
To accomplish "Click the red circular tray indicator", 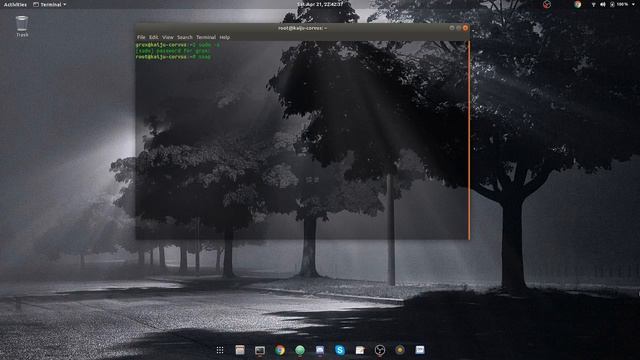I will [x=547, y=4].
